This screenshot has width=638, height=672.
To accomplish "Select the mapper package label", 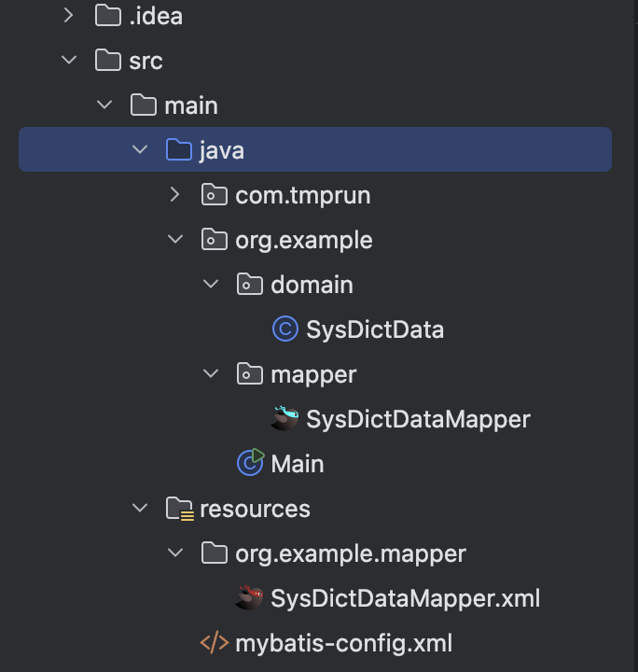I will point(313,375).
